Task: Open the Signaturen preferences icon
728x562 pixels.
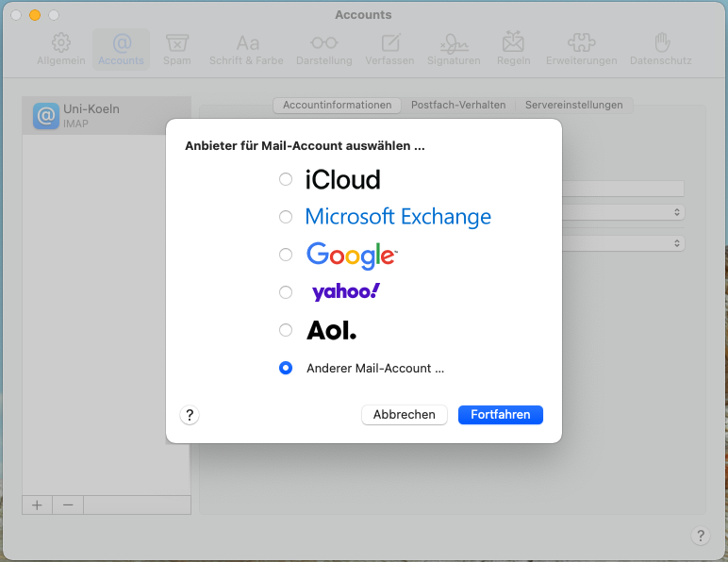Action: click(x=455, y=43)
